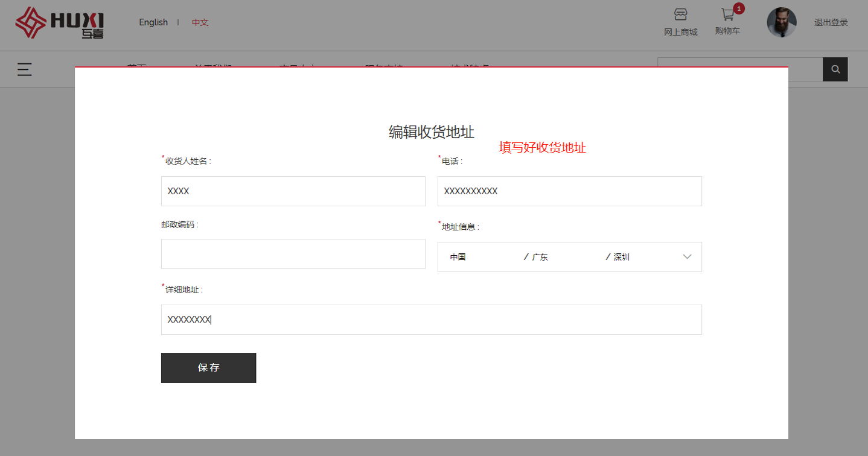Click the 详细地址 input field
Screen dimensions: 868x456
432,320
